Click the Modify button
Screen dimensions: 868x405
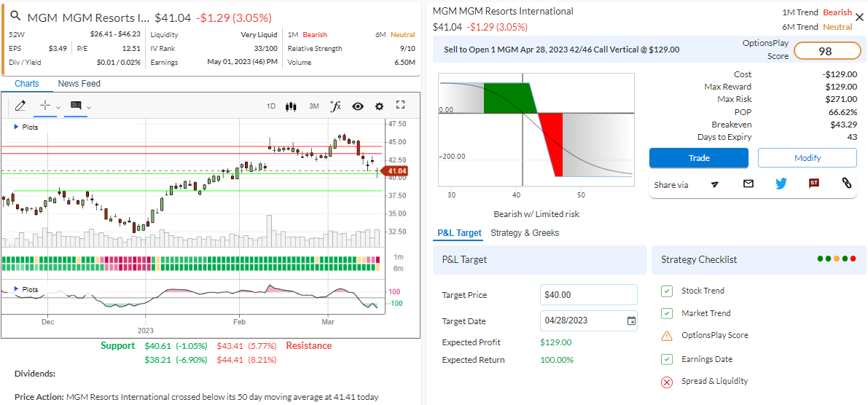coord(807,157)
